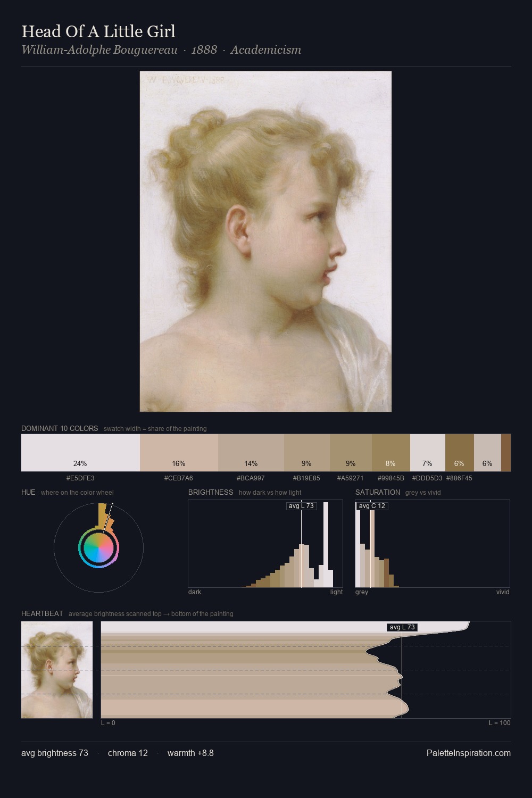Image resolution: width=532 pixels, height=798 pixels.
Task: Click 'where on the color wheel' caption
Action: point(77,493)
